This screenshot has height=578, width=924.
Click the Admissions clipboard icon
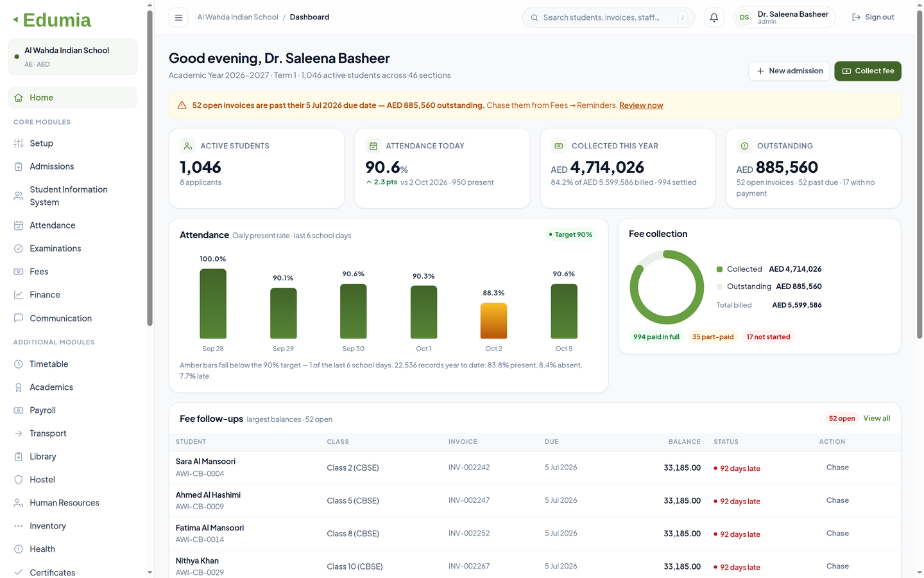19,166
